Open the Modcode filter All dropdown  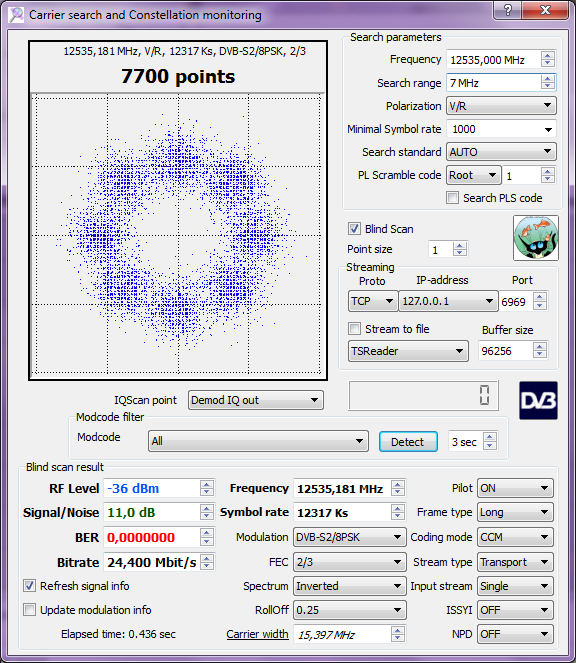[258, 441]
